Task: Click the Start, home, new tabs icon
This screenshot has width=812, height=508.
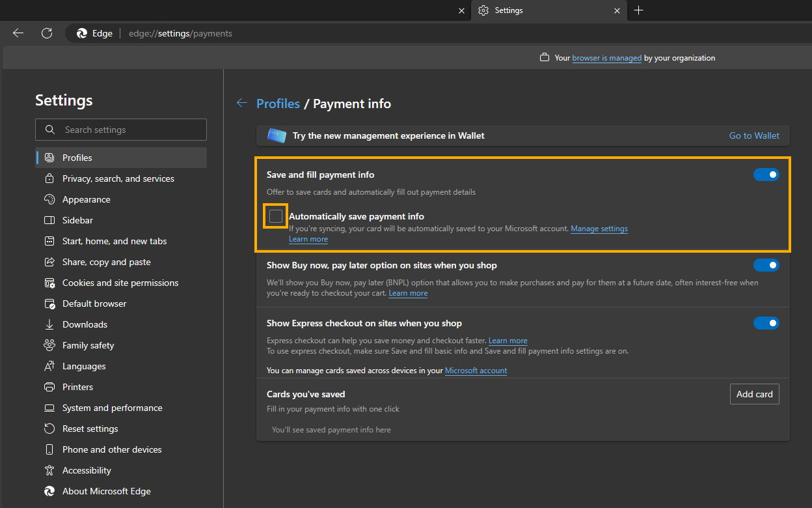Action: click(49, 241)
